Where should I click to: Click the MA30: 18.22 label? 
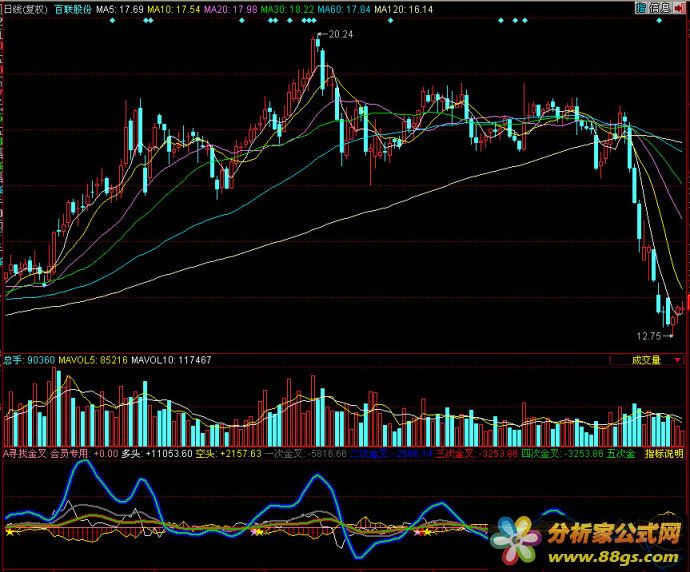pos(287,9)
